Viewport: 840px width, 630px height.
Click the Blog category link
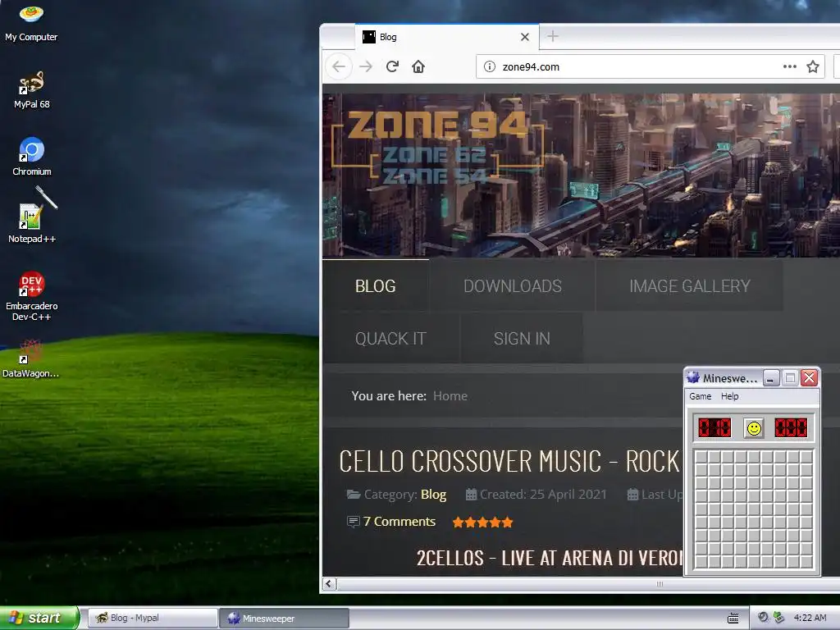click(x=433, y=495)
